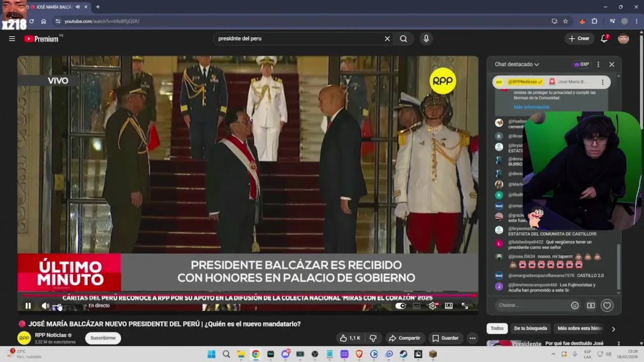Image resolution: width=644 pixels, height=362 pixels.
Task: Open chat panel three-dot options
Action: (598, 64)
